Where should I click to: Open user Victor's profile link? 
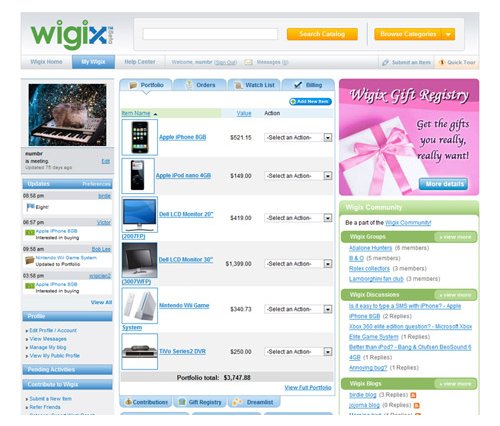click(x=104, y=222)
